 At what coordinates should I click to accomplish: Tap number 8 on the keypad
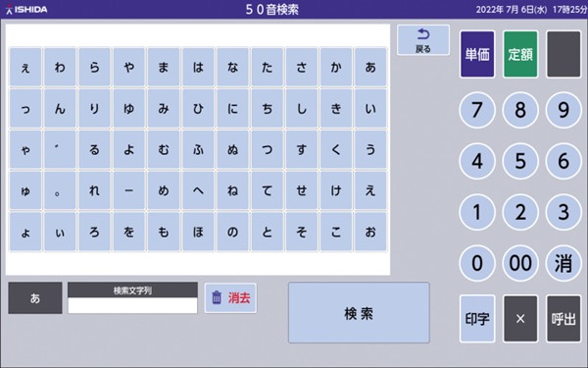520,110
